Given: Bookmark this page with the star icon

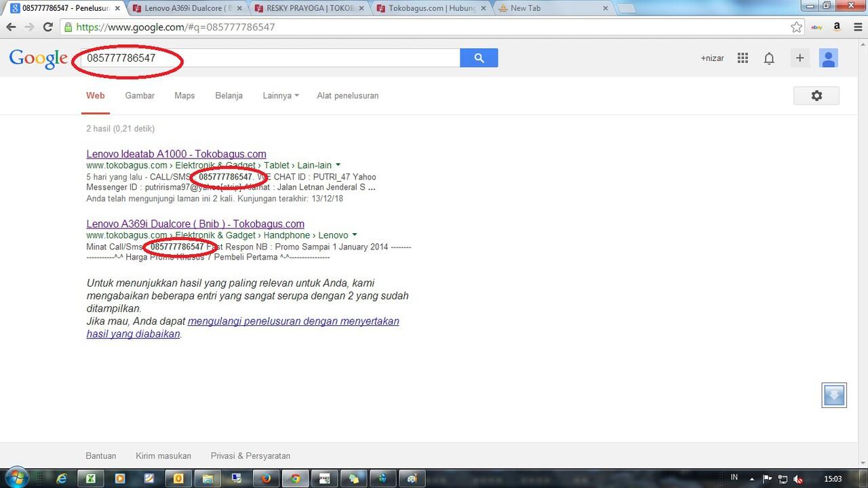Looking at the screenshot, I should coord(797,27).
